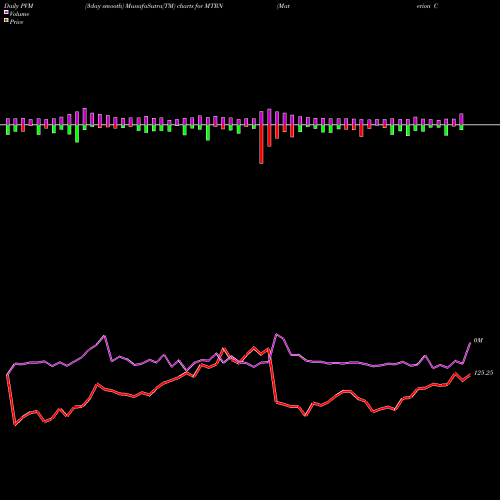The height and width of the screenshot is (500, 500).
Task: Click the MunafaSutra charts for MTRN heading
Action: (154, 6)
